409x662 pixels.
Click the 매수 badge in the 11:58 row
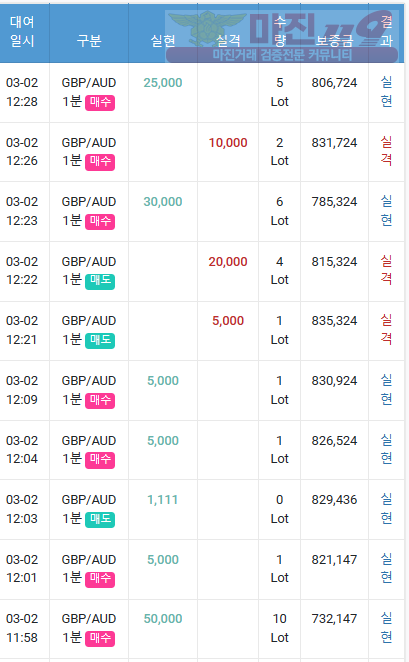click(x=100, y=639)
